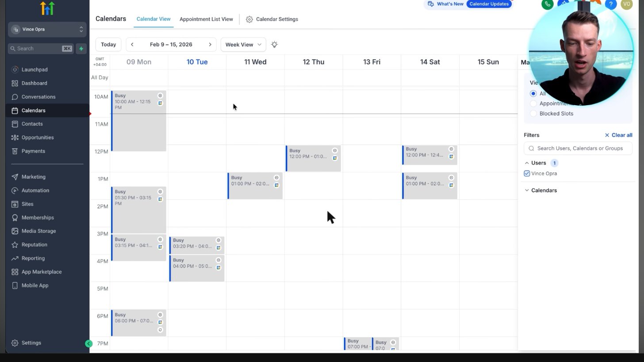Switch to Calendar View tab
Screen dimensions: 644x362
click(x=153, y=19)
